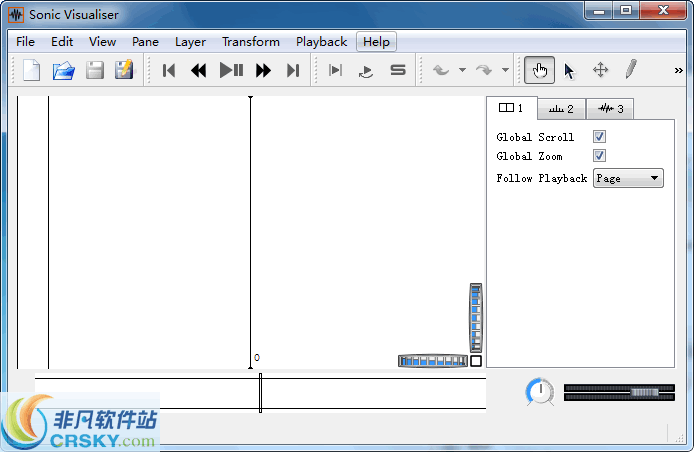Image resolution: width=694 pixels, height=452 pixels.
Task: Select the Navigate hand tool
Action: [540, 70]
